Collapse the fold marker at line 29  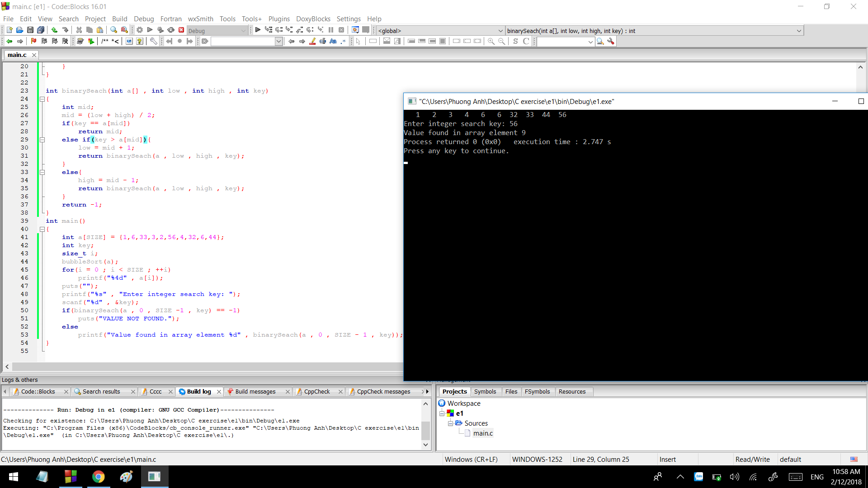click(x=42, y=140)
